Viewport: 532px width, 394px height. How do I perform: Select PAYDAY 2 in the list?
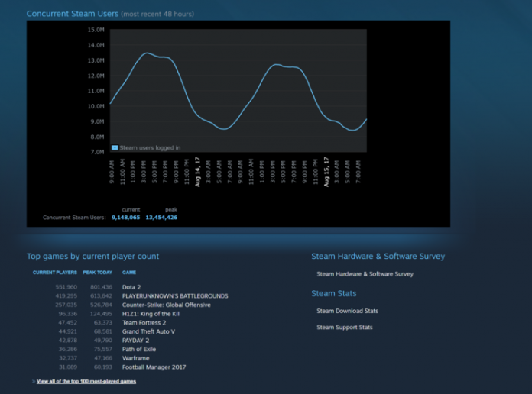pyautogui.click(x=136, y=340)
